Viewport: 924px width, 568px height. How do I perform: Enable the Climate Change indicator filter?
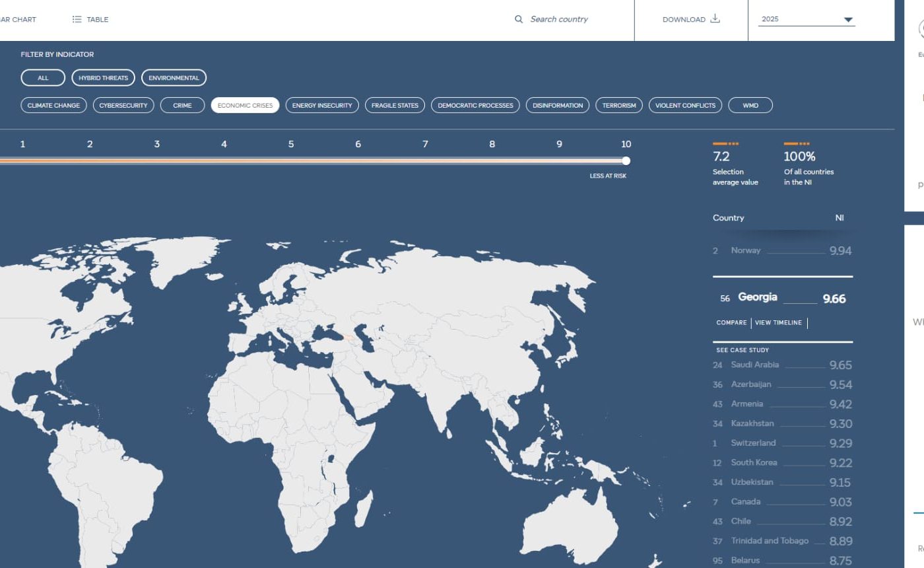(x=53, y=105)
